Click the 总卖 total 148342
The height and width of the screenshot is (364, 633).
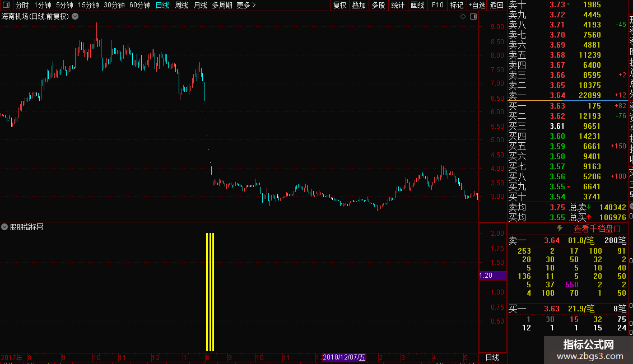(x=613, y=207)
